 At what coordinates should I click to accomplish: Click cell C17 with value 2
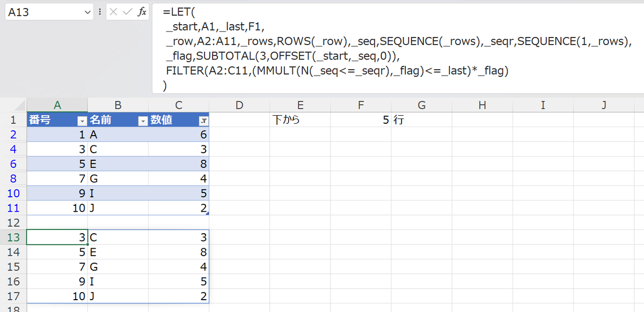[179, 295]
